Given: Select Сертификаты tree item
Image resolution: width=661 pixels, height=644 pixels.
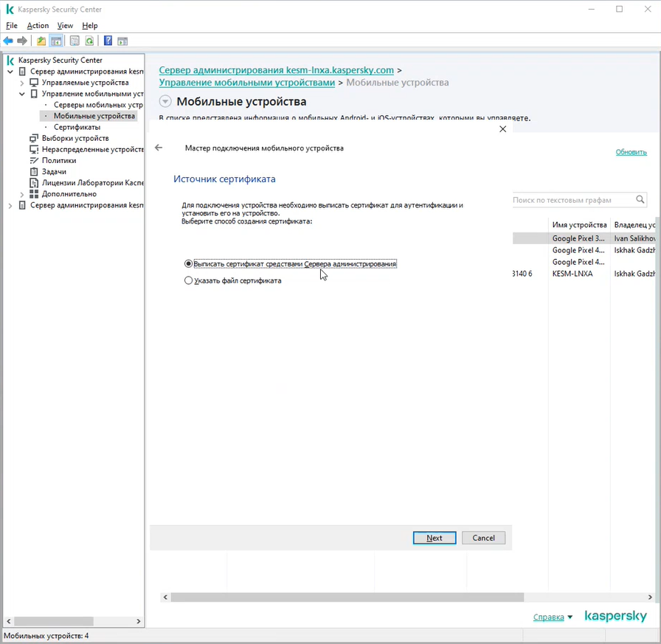Looking at the screenshot, I should coord(77,128).
